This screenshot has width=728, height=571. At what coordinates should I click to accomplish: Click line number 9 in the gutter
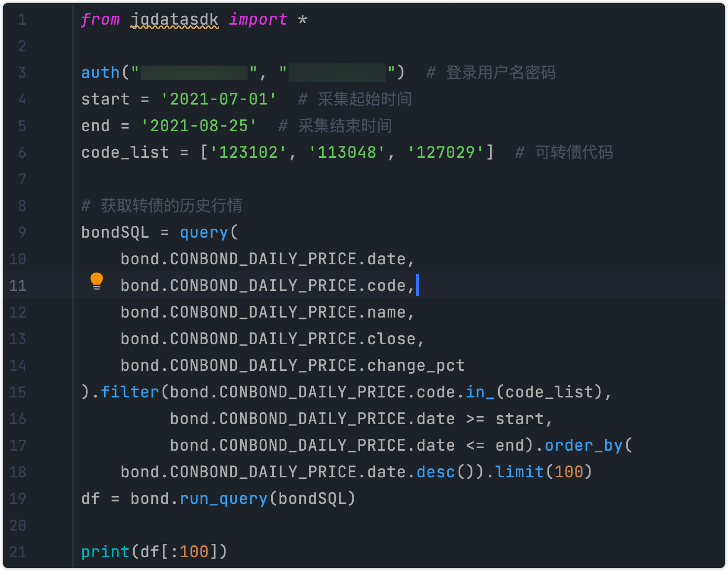pyautogui.click(x=22, y=233)
